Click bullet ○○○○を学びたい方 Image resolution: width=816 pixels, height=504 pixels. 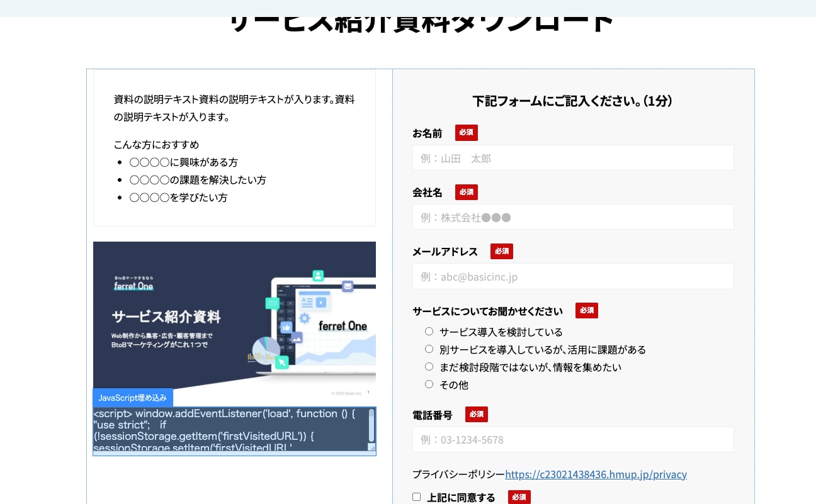178,198
